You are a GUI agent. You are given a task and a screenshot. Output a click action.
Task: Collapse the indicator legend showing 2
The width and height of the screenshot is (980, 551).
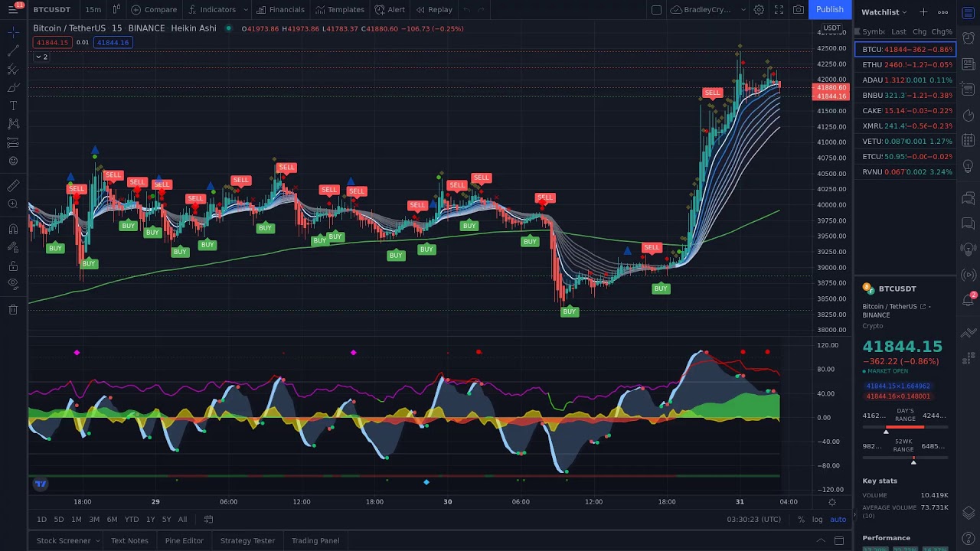tap(41, 57)
